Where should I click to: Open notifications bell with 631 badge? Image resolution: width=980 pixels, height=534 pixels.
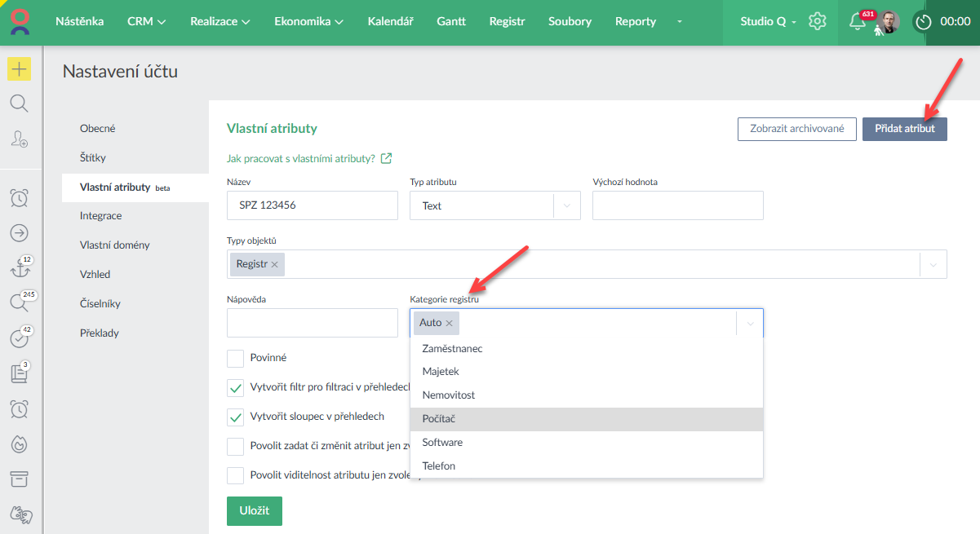point(858,22)
